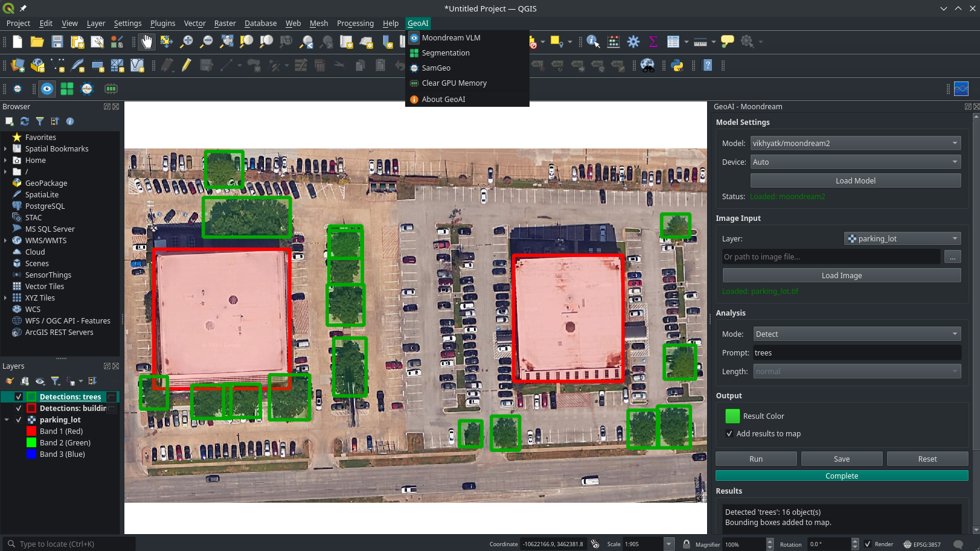Disable the 'Add results to map' checkbox
The height and width of the screenshot is (551, 980).
click(x=729, y=434)
